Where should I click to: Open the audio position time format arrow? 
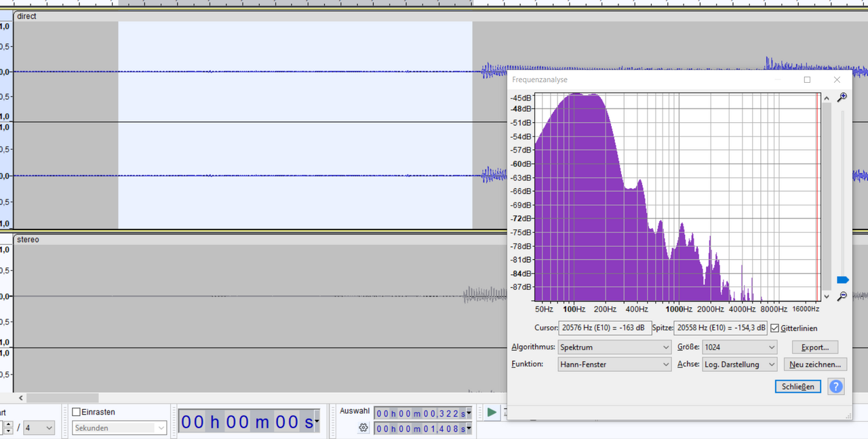point(317,422)
